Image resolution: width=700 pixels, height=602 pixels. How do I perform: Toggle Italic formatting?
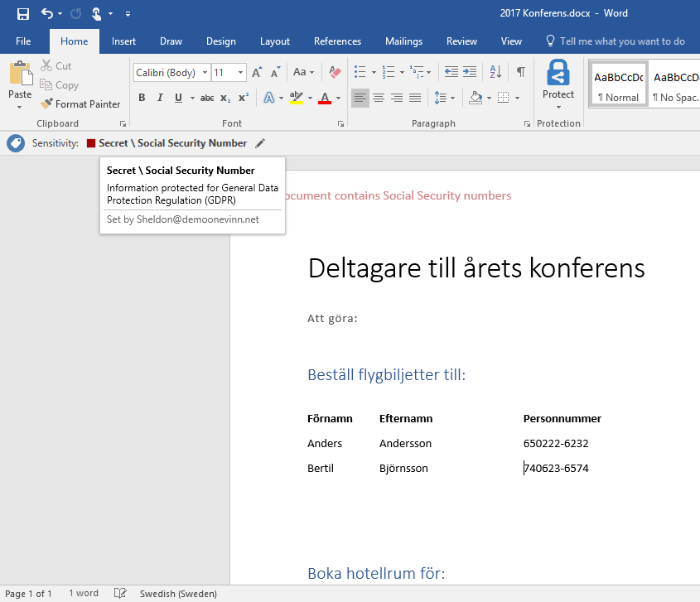160,98
